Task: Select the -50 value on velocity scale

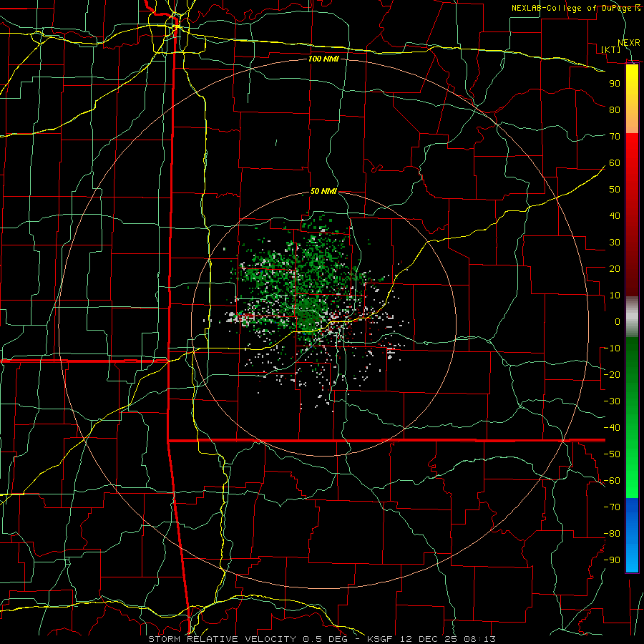Action: point(612,454)
